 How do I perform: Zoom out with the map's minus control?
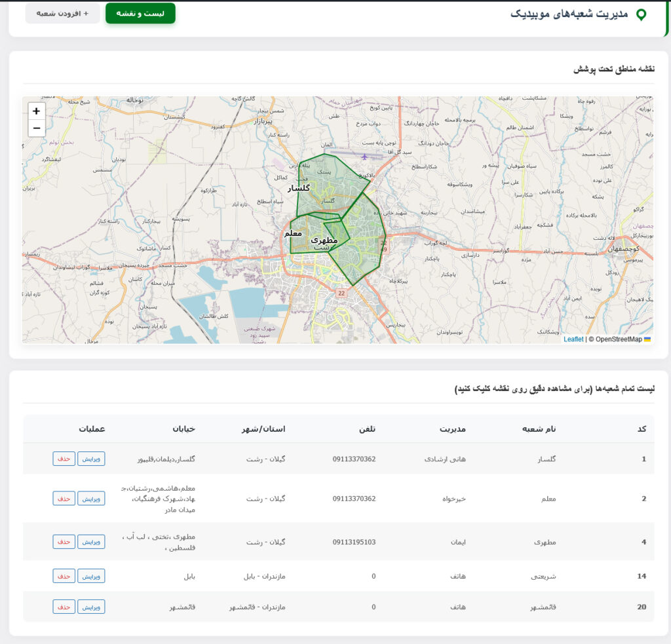coord(36,128)
